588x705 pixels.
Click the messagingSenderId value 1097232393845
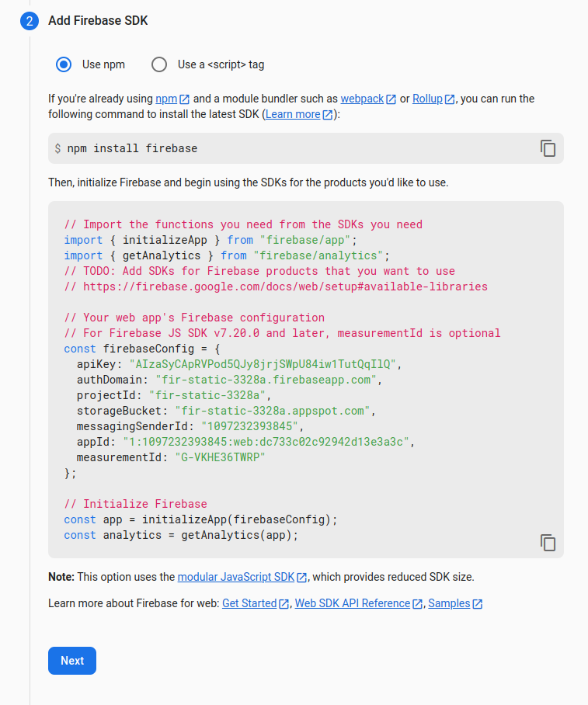(249, 426)
